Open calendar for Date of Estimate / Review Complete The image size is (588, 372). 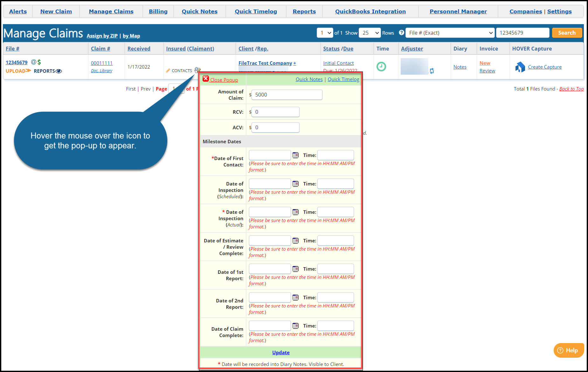295,240
